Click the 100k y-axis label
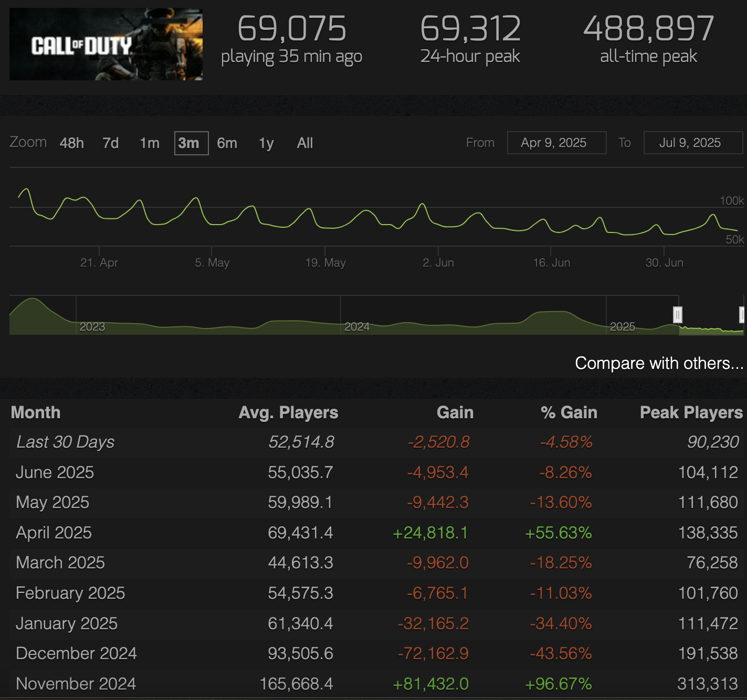 click(732, 200)
